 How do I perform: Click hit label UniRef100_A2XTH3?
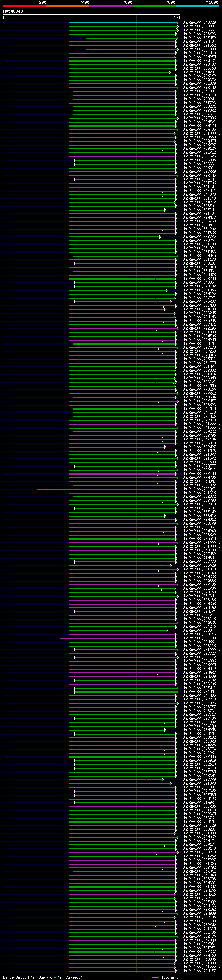click(199, 88)
